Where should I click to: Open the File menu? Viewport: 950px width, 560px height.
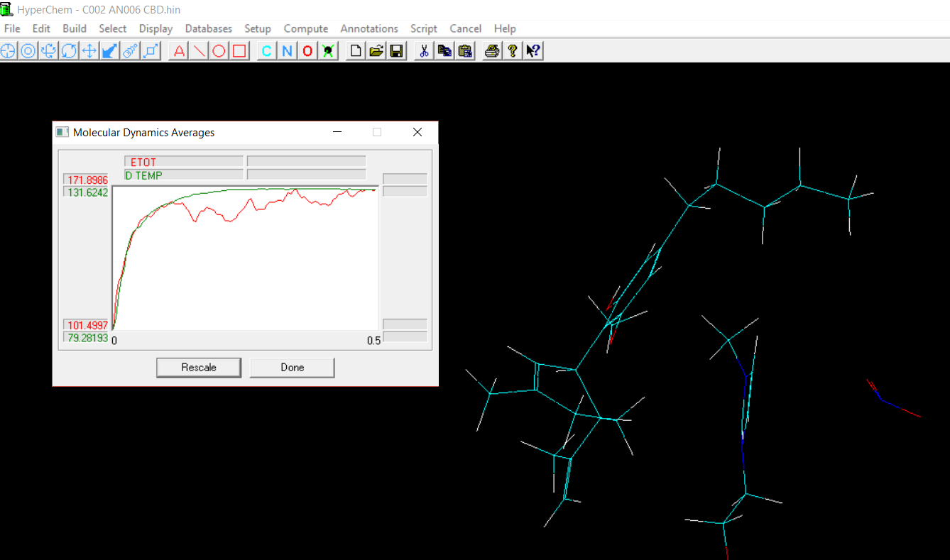[12, 28]
